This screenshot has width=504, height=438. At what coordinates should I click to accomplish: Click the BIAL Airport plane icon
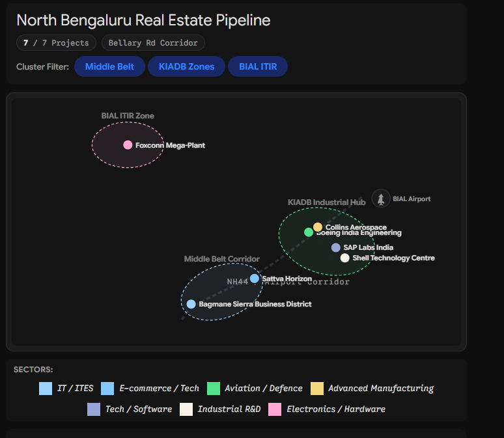[x=381, y=198]
